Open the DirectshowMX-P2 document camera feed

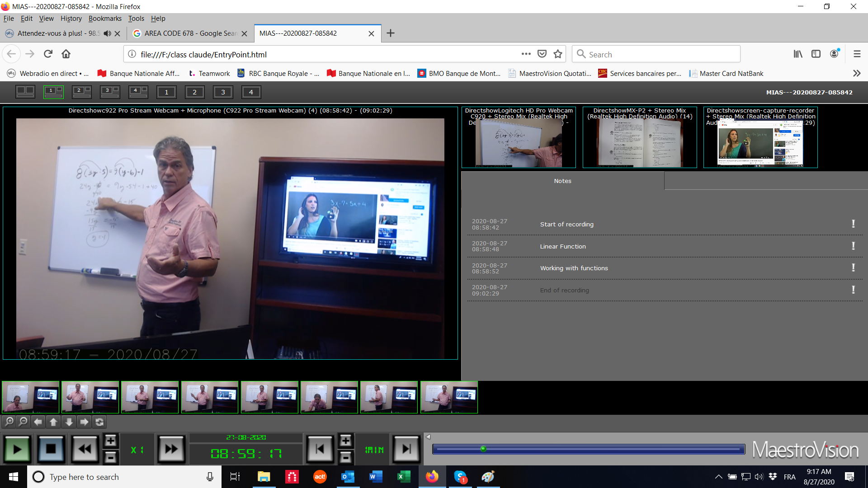point(640,137)
